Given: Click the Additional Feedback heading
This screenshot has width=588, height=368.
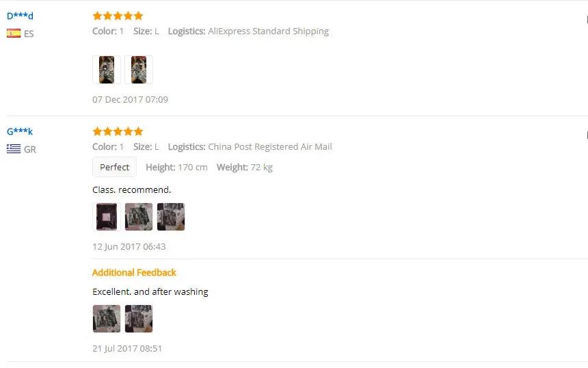Looking at the screenshot, I should tap(134, 273).
